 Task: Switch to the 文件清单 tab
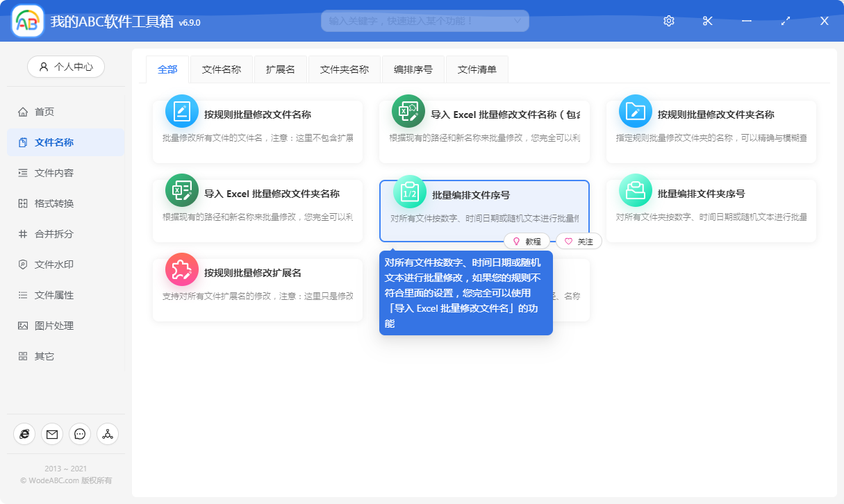pos(477,69)
